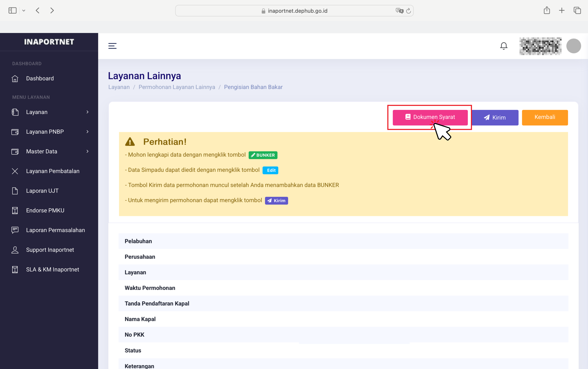Go back with browser back arrow
This screenshot has width=588, height=369.
tap(38, 11)
